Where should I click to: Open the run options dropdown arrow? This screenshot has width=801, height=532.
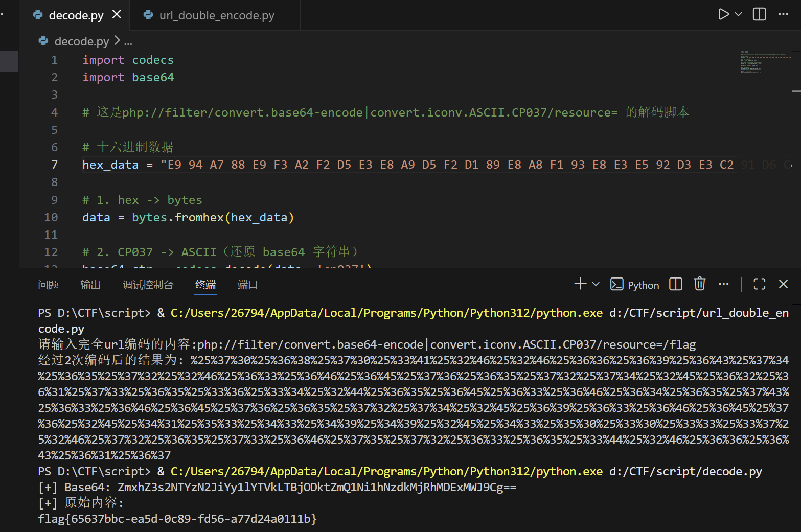738,14
